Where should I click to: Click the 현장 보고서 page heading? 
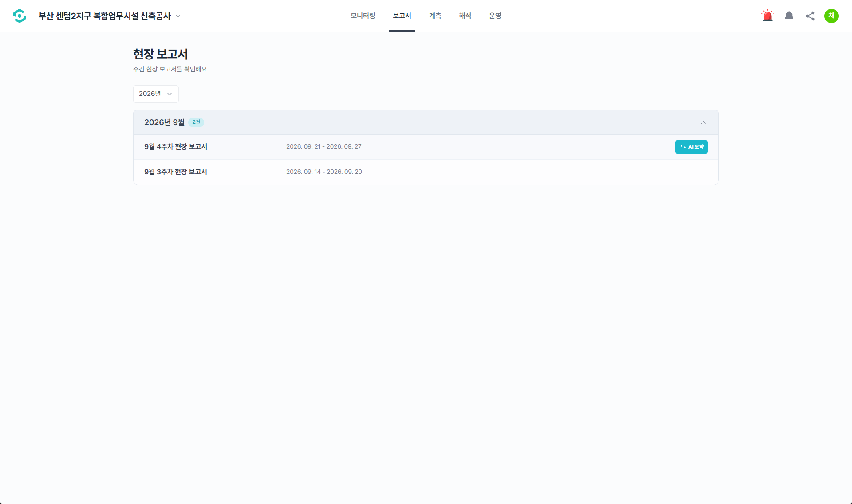[x=161, y=54]
